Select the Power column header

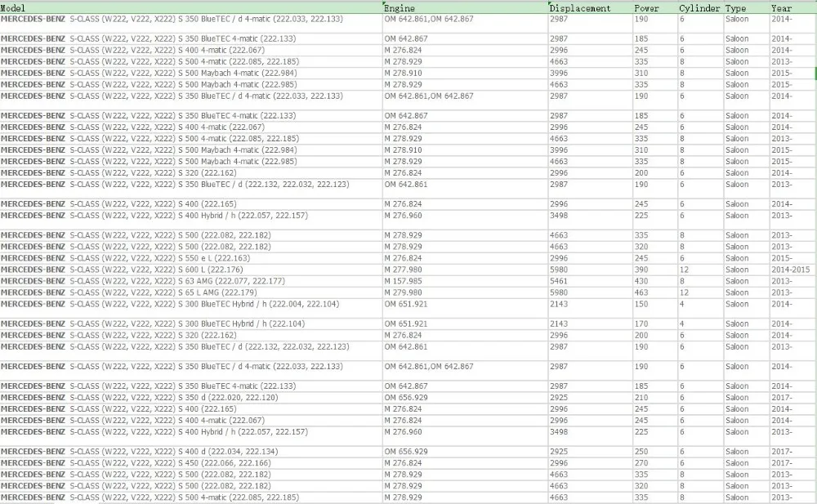655,8
